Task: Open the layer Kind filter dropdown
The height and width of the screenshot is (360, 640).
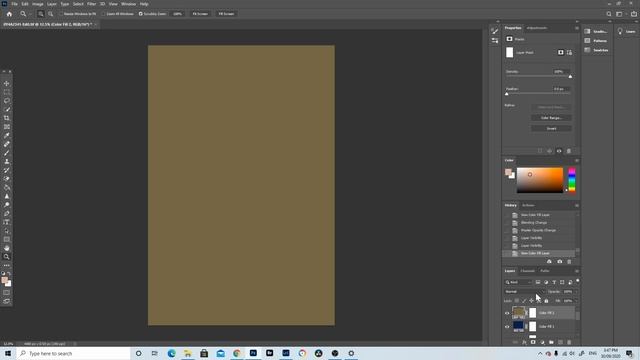Action: (x=518, y=282)
